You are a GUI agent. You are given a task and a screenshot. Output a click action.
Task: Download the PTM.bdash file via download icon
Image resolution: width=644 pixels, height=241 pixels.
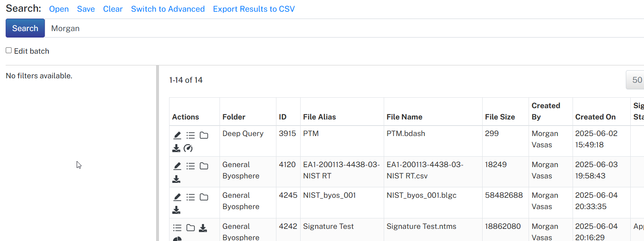click(x=176, y=148)
